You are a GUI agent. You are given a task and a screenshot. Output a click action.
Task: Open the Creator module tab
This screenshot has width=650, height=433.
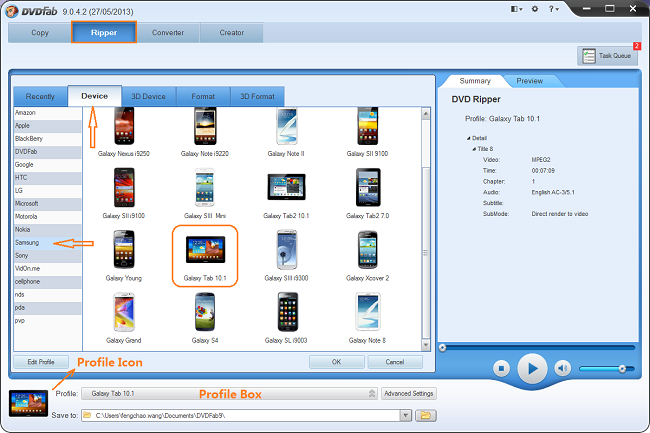point(232,33)
